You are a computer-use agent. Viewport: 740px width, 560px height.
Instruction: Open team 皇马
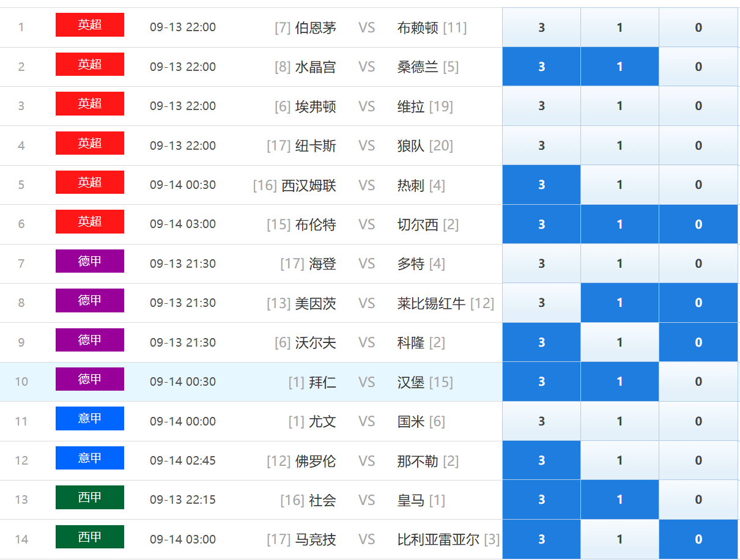point(411,500)
